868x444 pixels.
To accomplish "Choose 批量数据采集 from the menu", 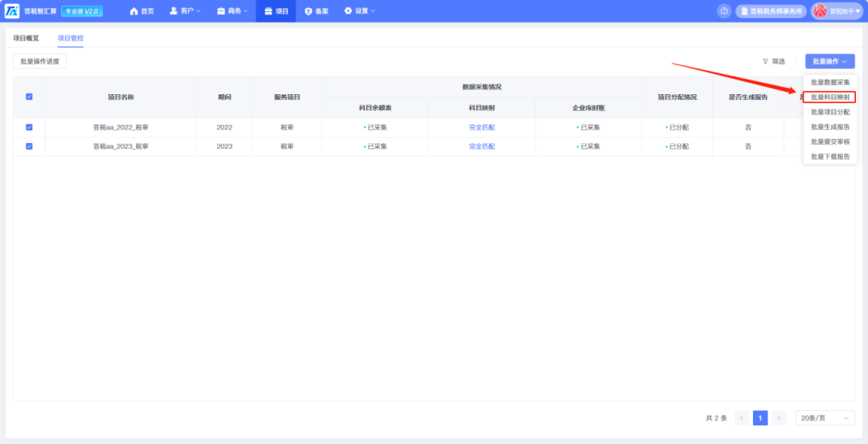I will pyautogui.click(x=829, y=82).
